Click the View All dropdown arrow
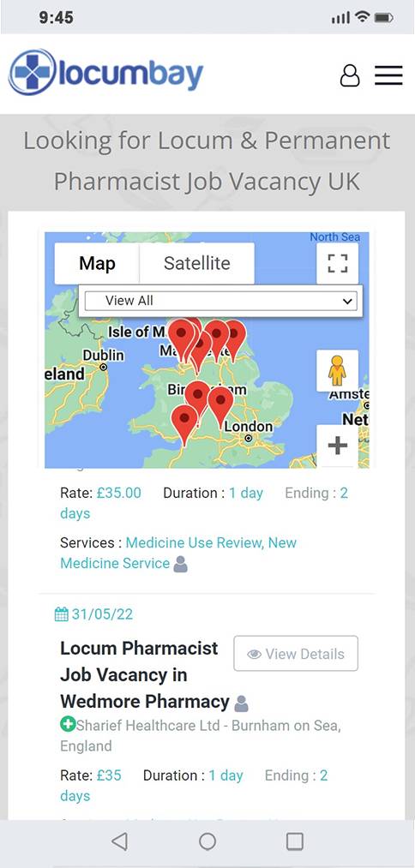This screenshot has width=415, height=868. [347, 302]
